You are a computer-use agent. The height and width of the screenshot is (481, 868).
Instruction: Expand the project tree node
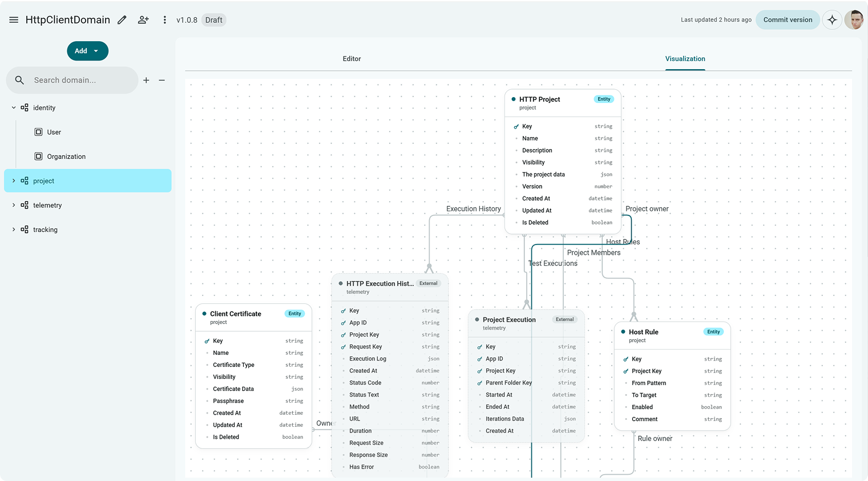pyautogui.click(x=14, y=181)
